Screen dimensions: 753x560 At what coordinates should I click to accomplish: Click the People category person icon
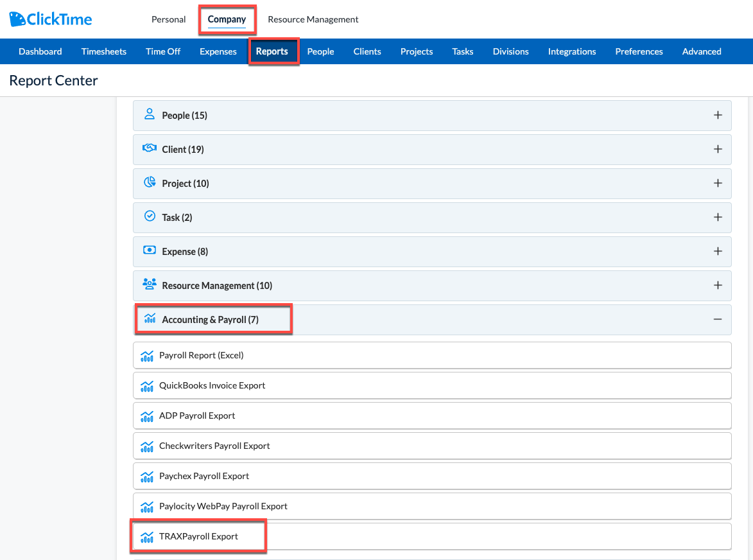pos(150,114)
